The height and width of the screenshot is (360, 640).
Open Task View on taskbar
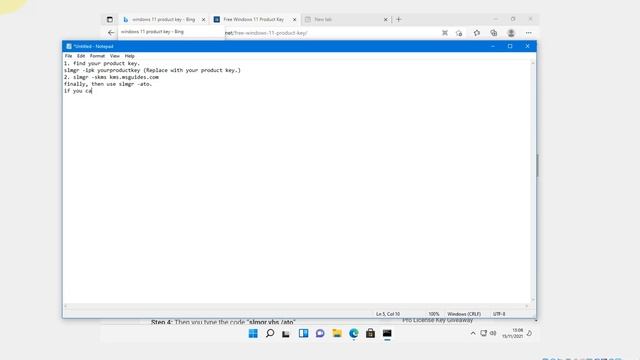[x=286, y=334]
